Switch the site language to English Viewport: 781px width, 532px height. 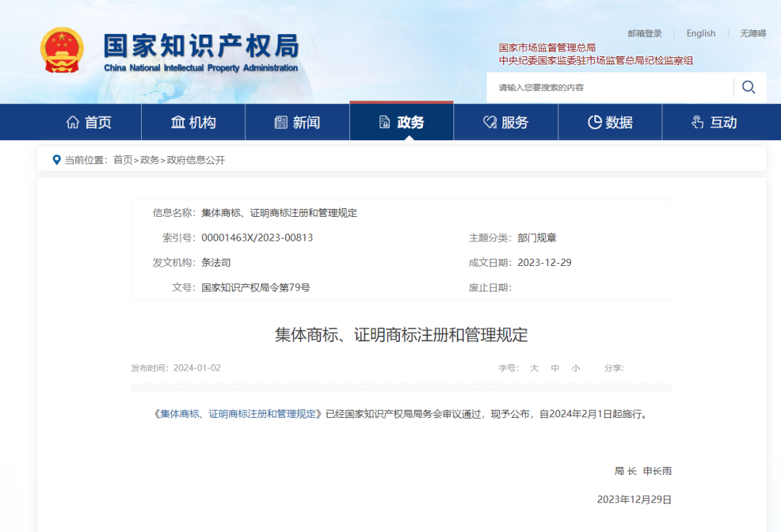click(700, 33)
